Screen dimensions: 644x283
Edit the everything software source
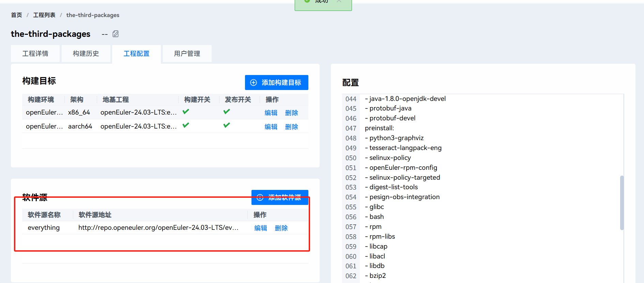261,228
